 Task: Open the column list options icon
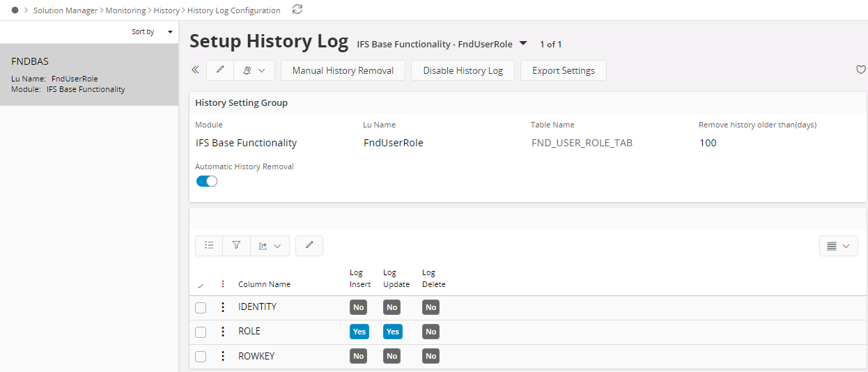(x=209, y=245)
